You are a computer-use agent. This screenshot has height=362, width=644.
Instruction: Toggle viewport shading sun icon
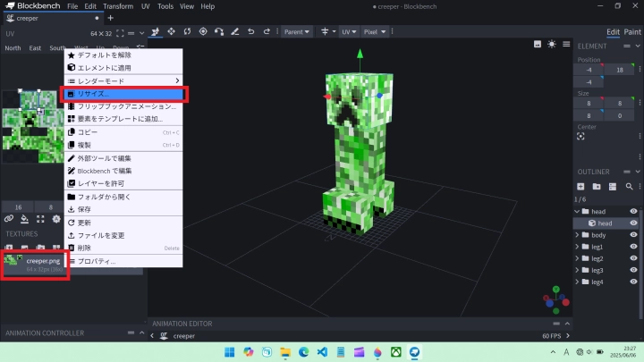click(x=552, y=44)
